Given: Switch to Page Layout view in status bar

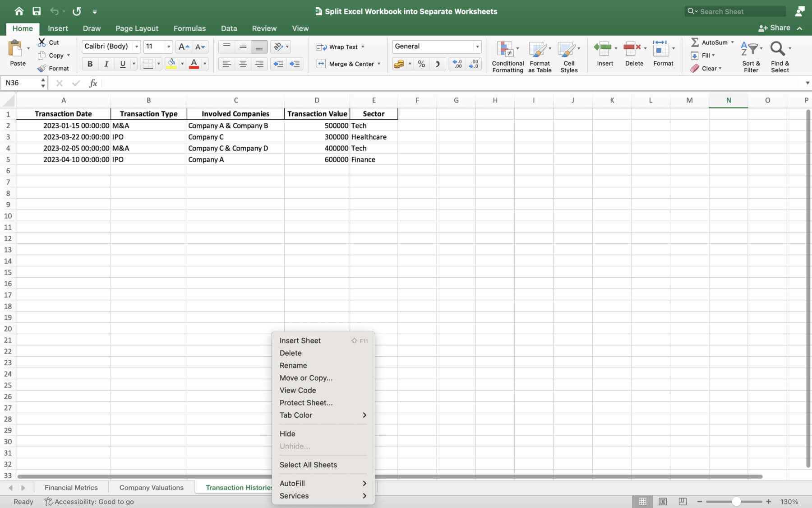Looking at the screenshot, I should [x=663, y=502].
